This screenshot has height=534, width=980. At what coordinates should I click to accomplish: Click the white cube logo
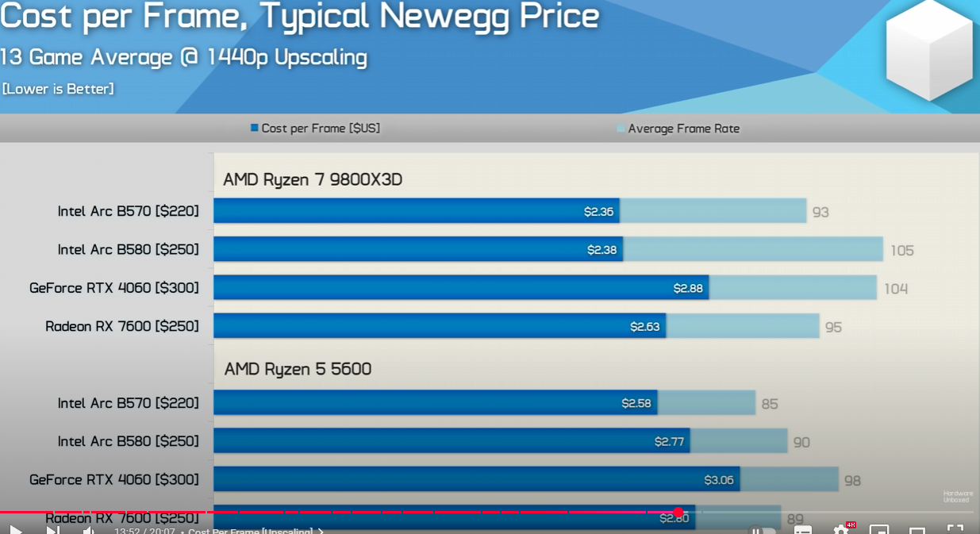(929, 51)
